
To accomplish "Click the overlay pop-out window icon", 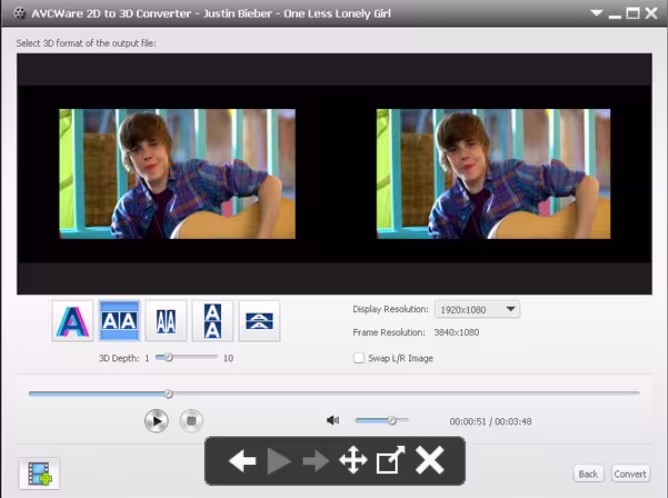I will click(x=391, y=460).
